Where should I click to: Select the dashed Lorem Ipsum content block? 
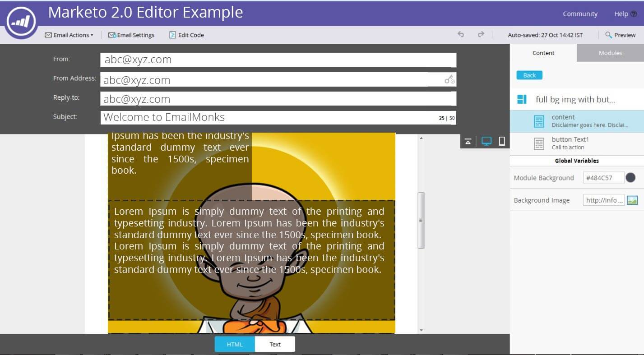(x=252, y=260)
